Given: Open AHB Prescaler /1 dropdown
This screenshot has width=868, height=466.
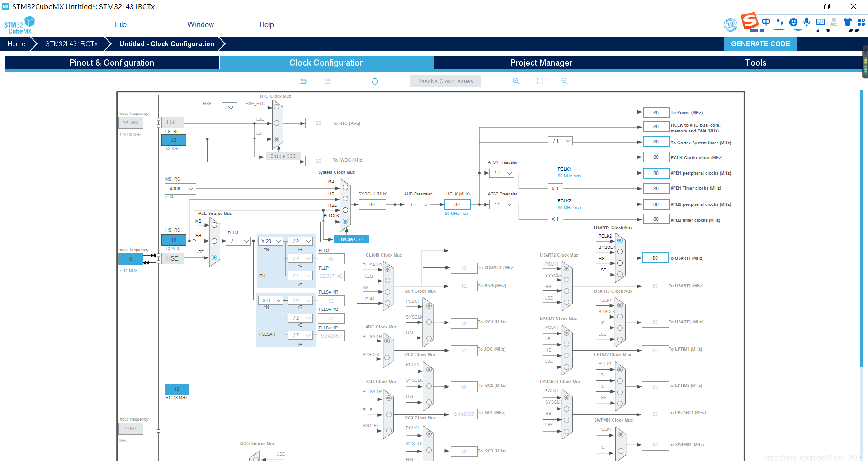Looking at the screenshot, I should (x=418, y=204).
